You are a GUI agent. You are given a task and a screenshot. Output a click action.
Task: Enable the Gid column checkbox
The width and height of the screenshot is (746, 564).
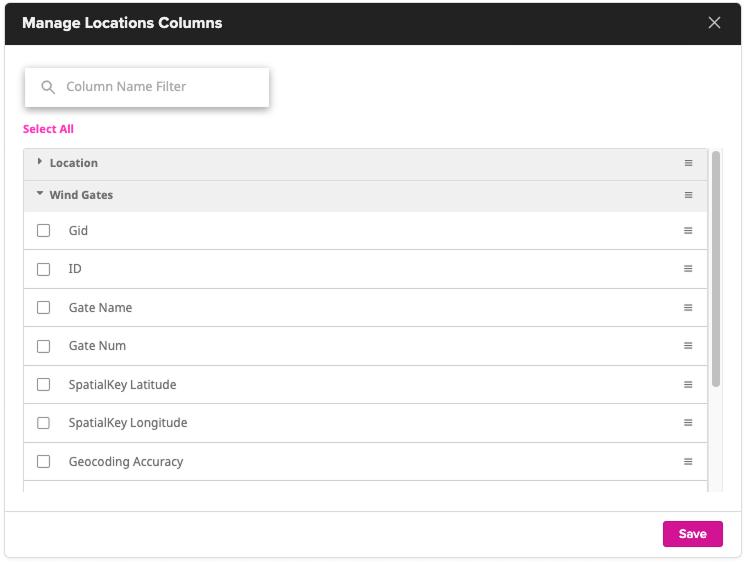pos(43,231)
